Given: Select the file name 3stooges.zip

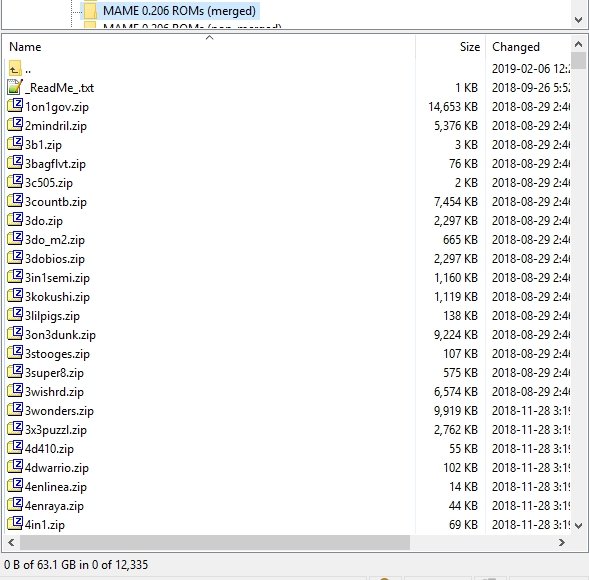Looking at the screenshot, I should (57, 354).
